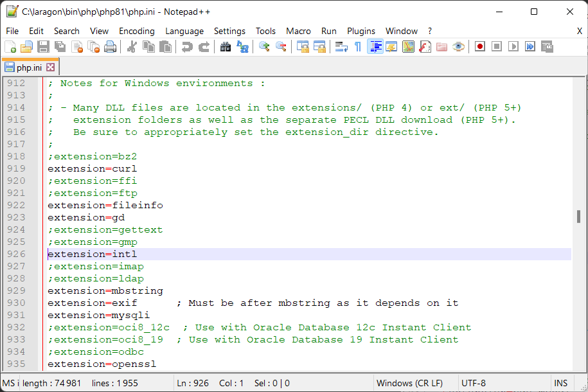Undo the last edit with the Undo arrow

click(187, 47)
